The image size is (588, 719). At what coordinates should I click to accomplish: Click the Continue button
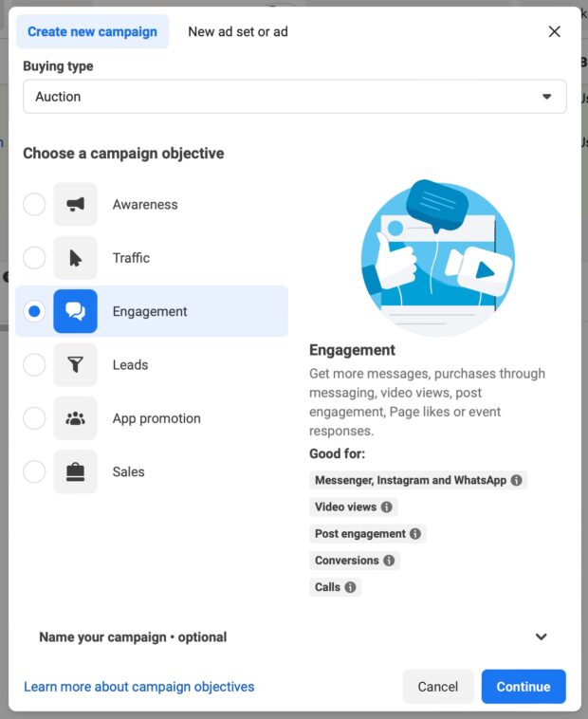524,687
